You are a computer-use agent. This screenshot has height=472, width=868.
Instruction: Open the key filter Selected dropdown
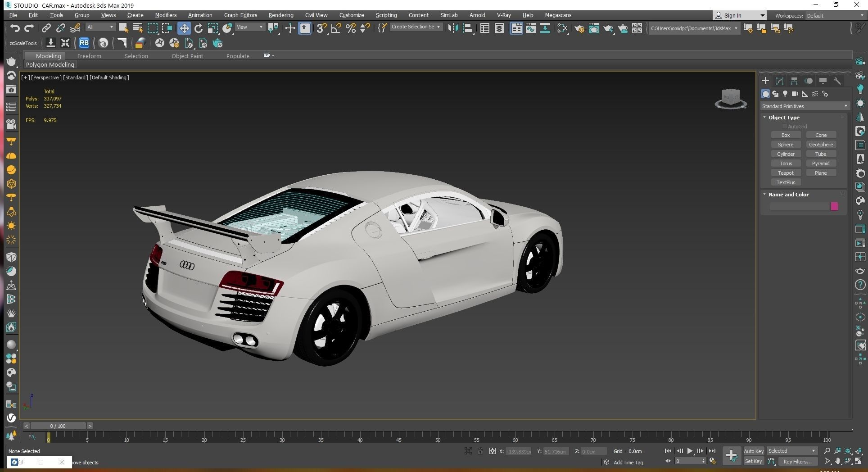click(791, 451)
